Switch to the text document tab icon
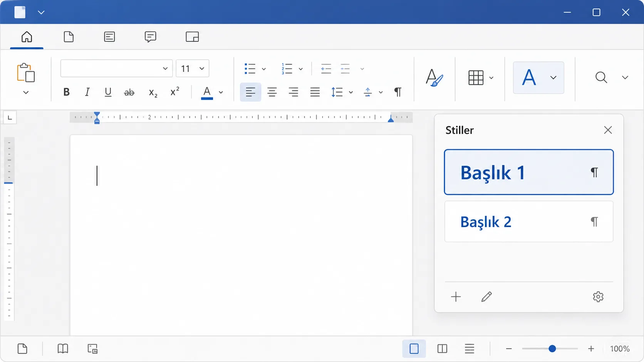Screen dimensions: 644x362 point(109,37)
